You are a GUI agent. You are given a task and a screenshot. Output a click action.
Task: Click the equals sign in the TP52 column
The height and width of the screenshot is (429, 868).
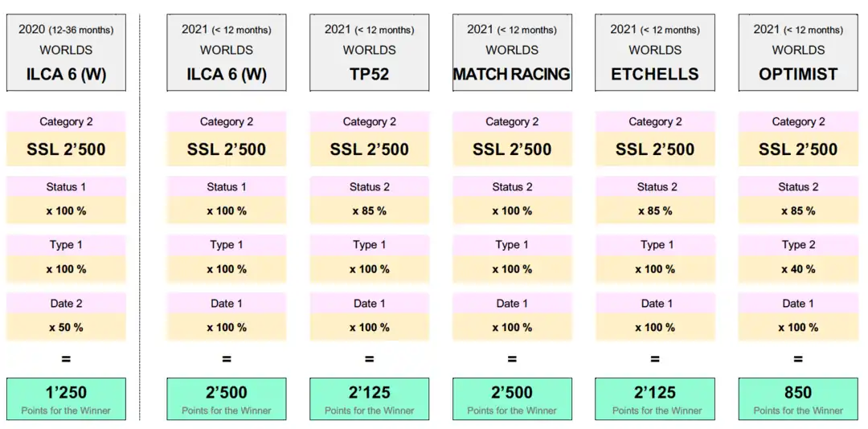(x=370, y=359)
